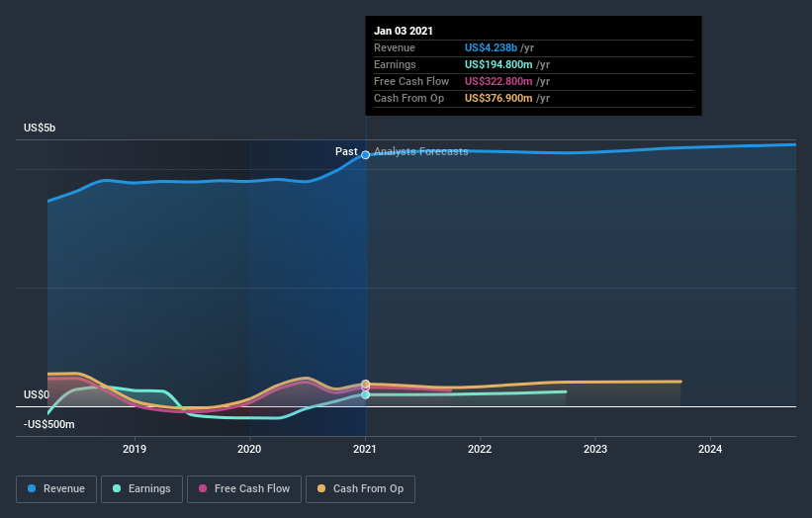Click the Free Cash Flow row label in tooltip
Screen dimensions: 812x518
(x=411, y=81)
